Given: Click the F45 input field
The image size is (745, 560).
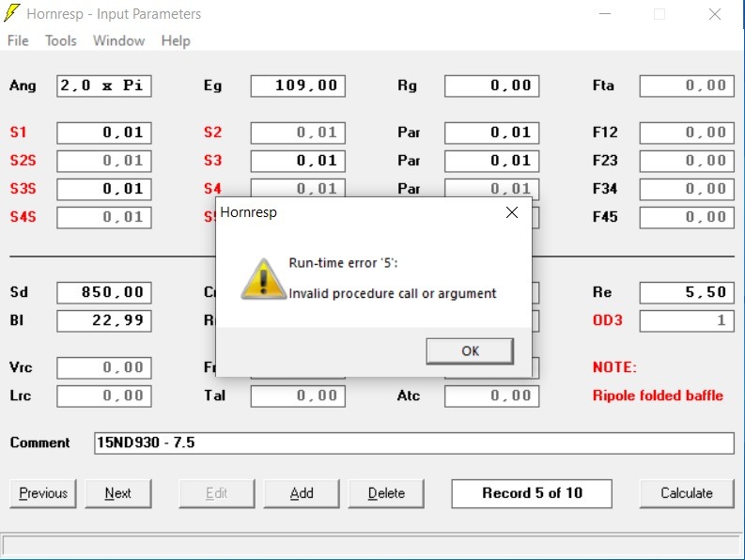Looking at the screenshot, I should pos(687,217).
